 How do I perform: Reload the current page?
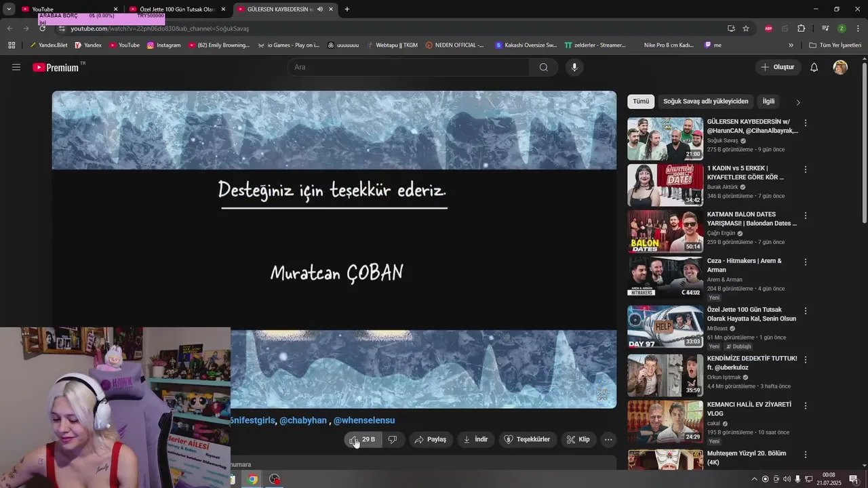click(42, 28)
